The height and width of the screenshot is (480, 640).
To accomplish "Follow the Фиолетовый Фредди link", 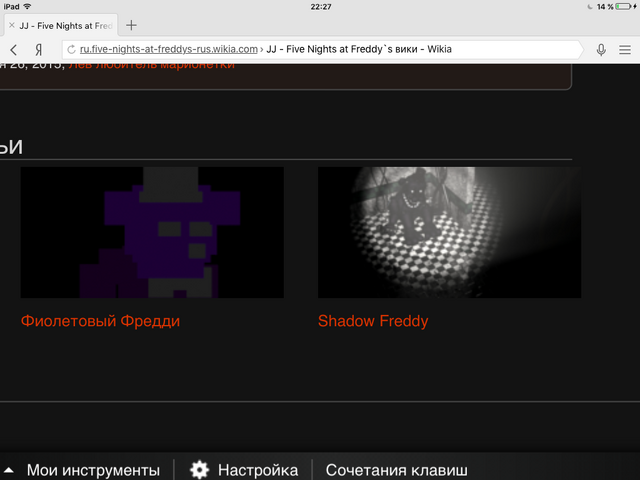I will pos(100,321).
